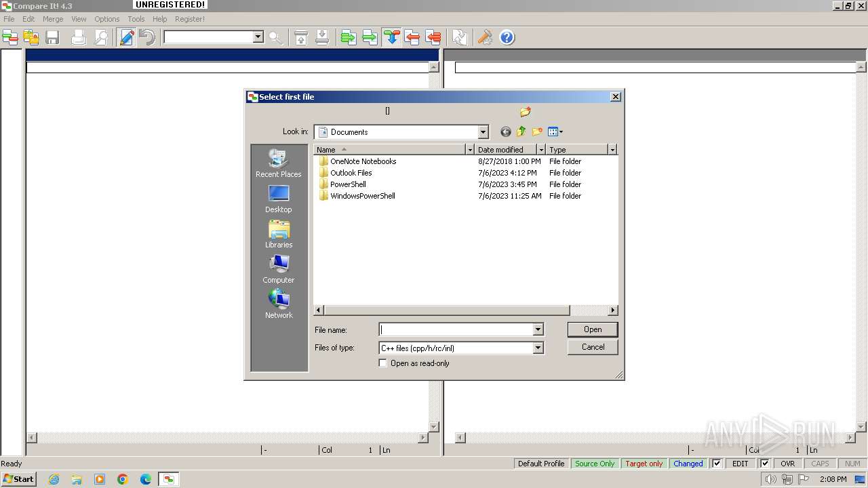Select the Outlook Files folder
Screen dimensions: 868x488
(351, 173)
